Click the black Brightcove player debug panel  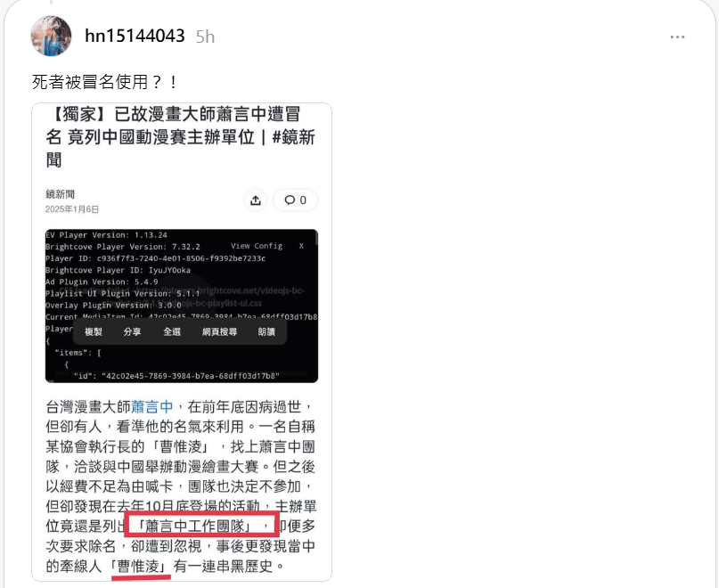(x=182, y=306)
